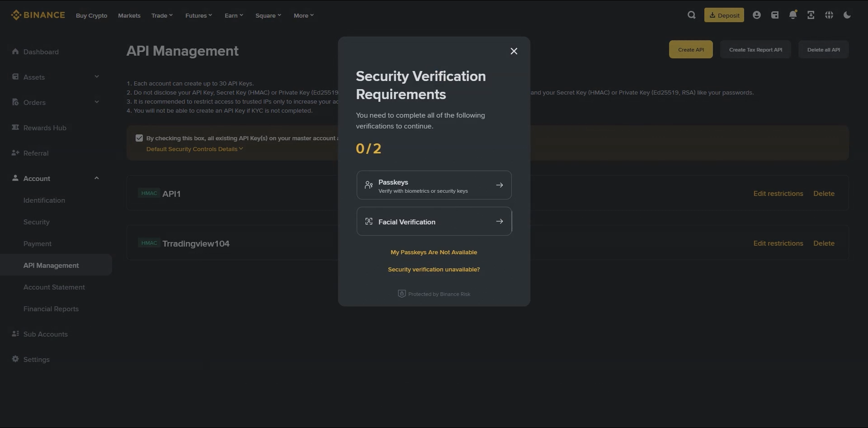Uncheck the master account API checkbox

(x=139, y=138)
